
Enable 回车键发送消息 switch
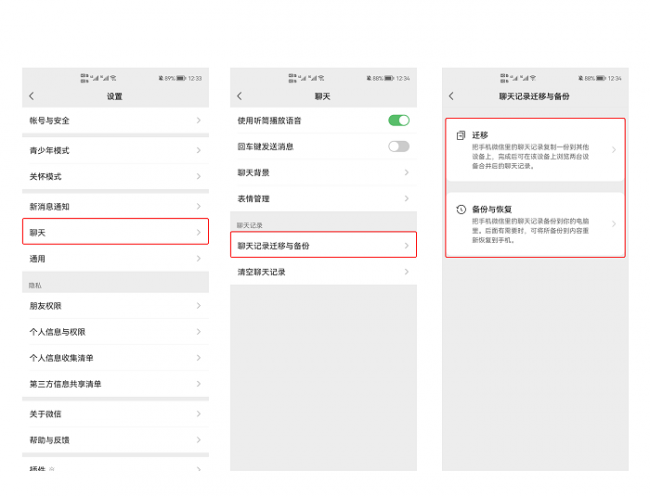[399, 146]
